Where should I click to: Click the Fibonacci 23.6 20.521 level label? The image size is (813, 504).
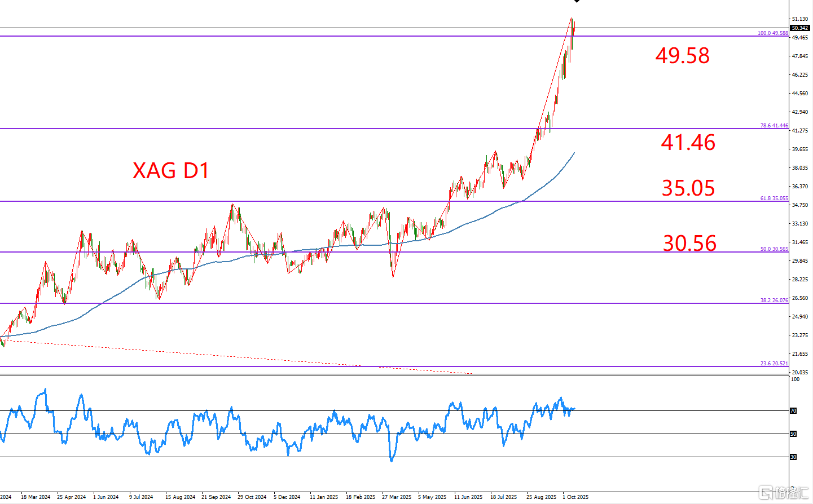tap(774, 364)
